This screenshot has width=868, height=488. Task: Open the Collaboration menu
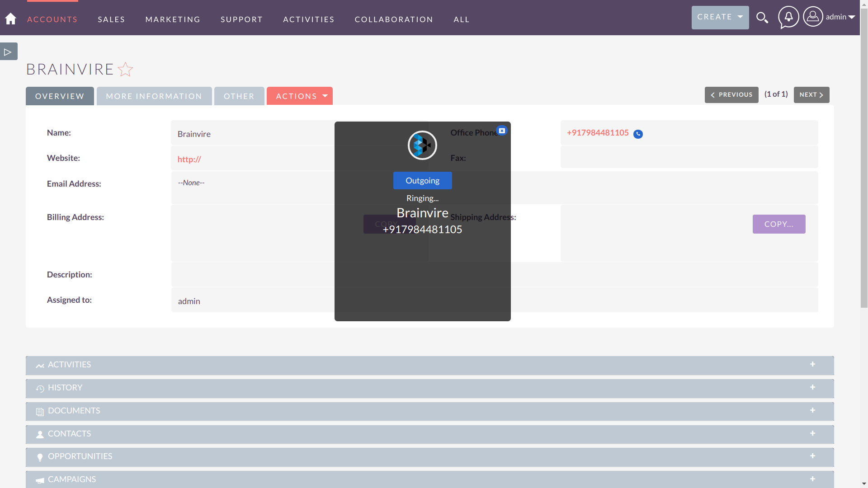click(x=394, y=19)
